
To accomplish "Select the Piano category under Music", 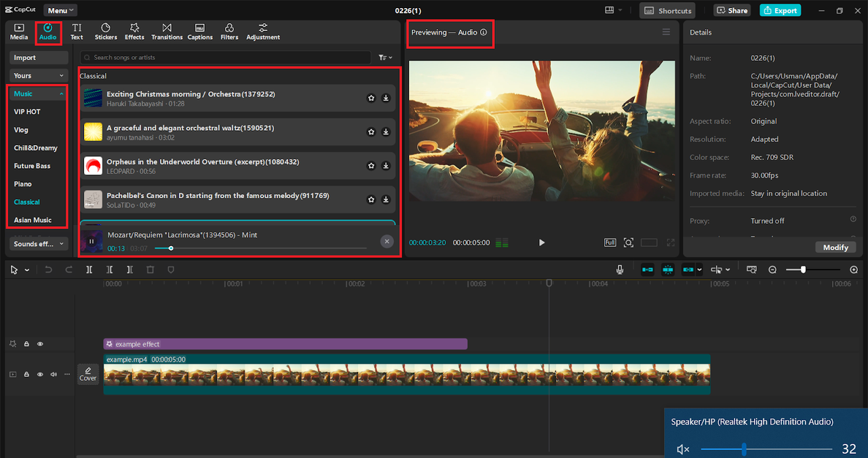I will coord(22,184).
